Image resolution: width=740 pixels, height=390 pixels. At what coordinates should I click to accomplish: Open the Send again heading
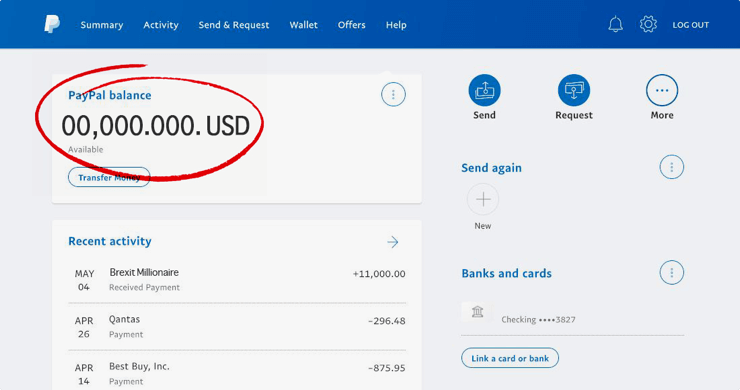(491, 168)
